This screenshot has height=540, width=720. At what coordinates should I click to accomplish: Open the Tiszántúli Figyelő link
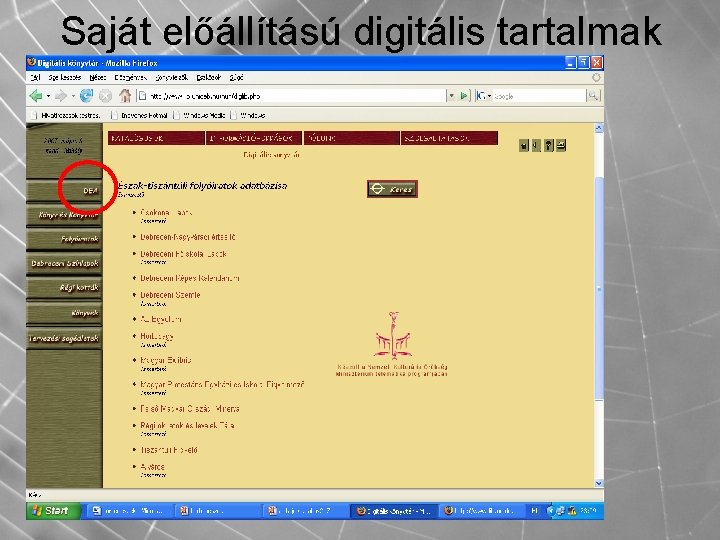(169, 450)
